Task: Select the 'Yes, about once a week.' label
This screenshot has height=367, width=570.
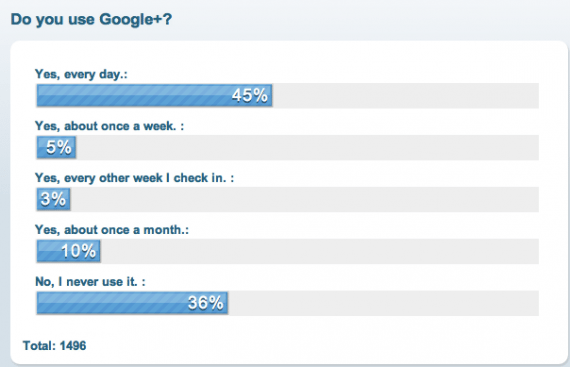Action: click(x=109, y=126)
